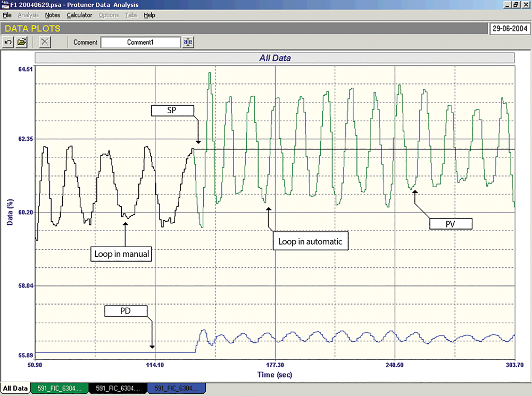
Task: Click the 62.35 Y-axis value
Action: tap(26, 139)
